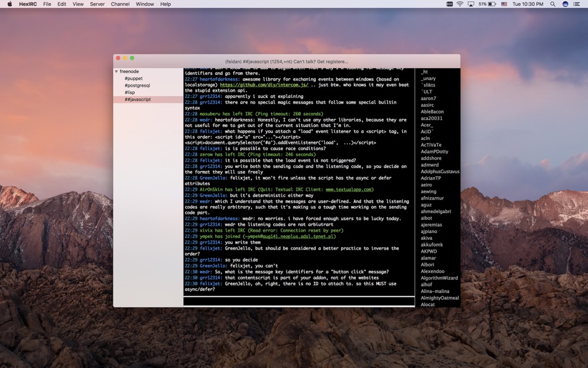Open the www.textualapp.com link

[x=348, y=190]
